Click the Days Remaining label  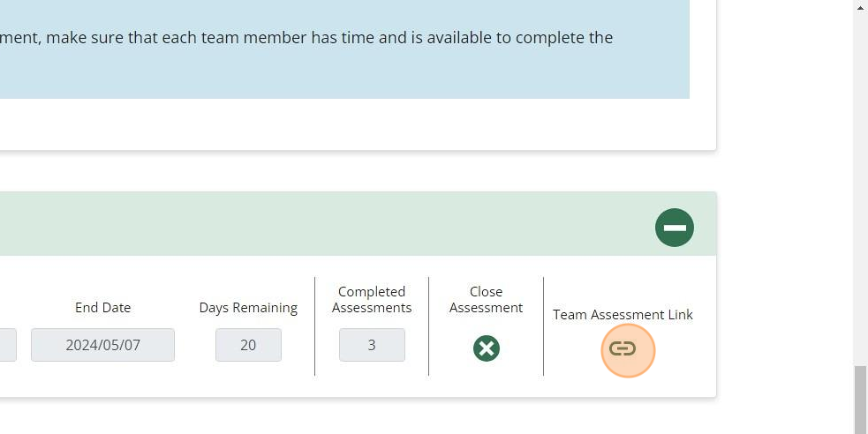248,308
